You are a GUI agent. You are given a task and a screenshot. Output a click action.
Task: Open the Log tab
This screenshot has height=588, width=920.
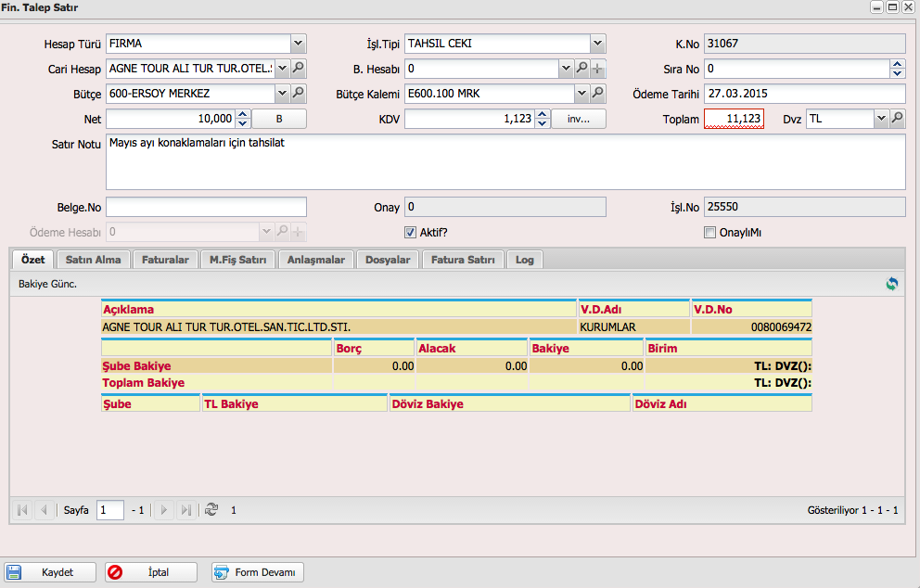pos(525,260)
